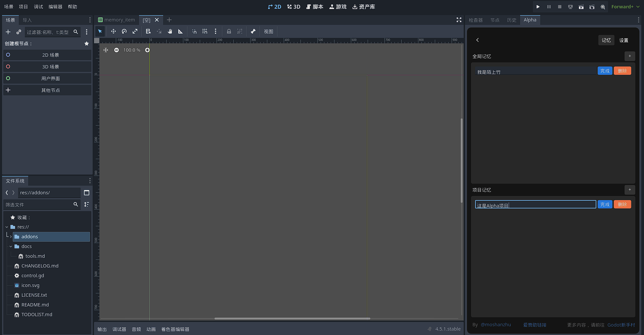Screen dimensions: 644x335
Task: Select the Scale mode tool
Action: [x=135, y=32]
